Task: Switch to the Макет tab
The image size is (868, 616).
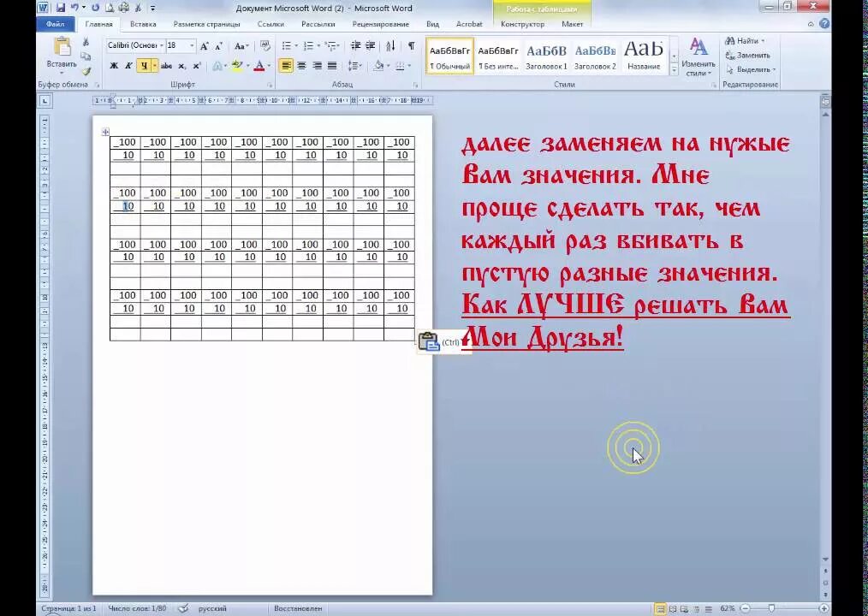Action: (x=573, y=24)
